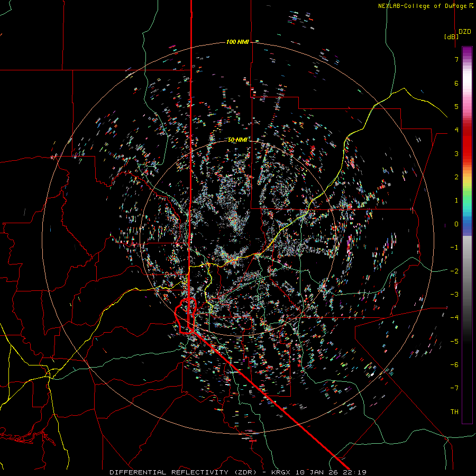Click the 2 value on the color scale

pyautogui.click(x=456, y=177)
